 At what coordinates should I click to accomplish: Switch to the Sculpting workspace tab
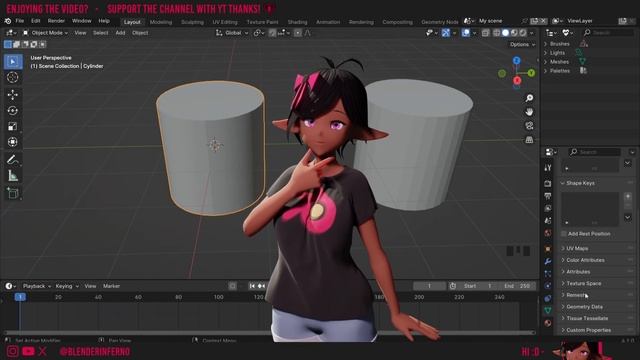pyautogui.click(x=192, y=22)
